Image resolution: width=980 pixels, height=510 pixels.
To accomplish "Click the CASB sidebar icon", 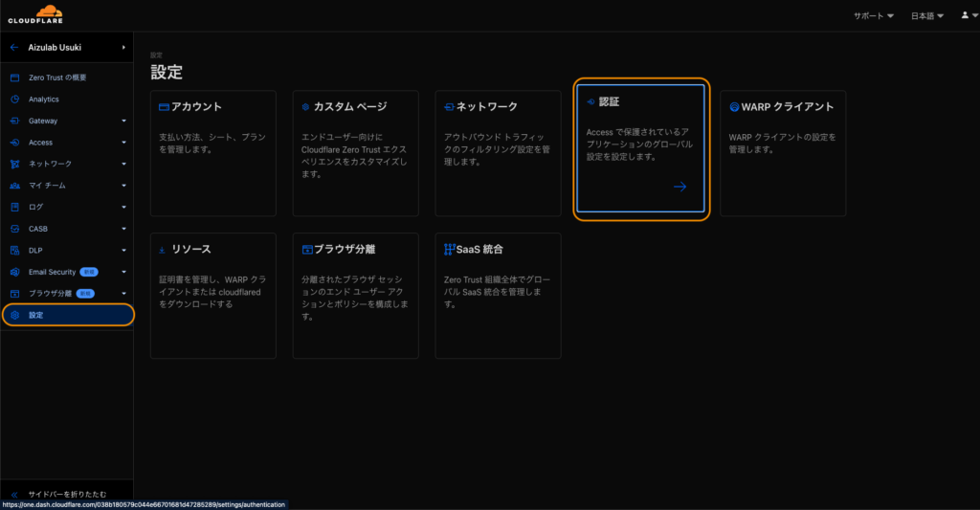I will coord(15,229).
